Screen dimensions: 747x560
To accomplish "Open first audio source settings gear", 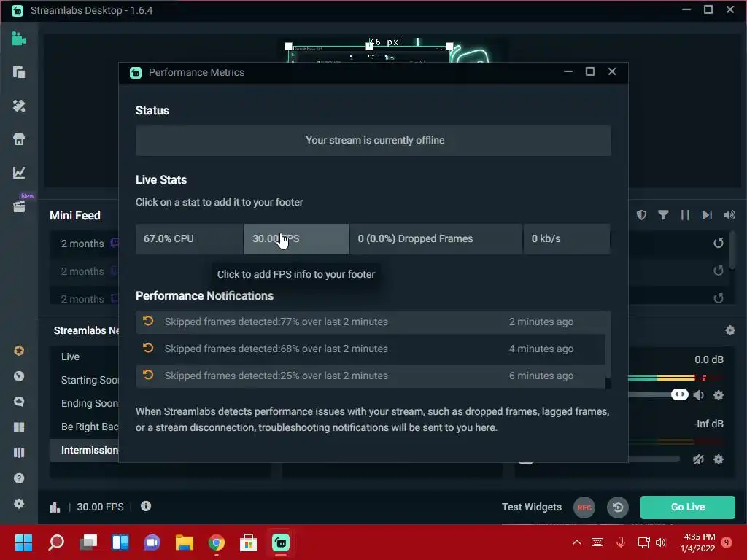I will [x=719, y=395].
